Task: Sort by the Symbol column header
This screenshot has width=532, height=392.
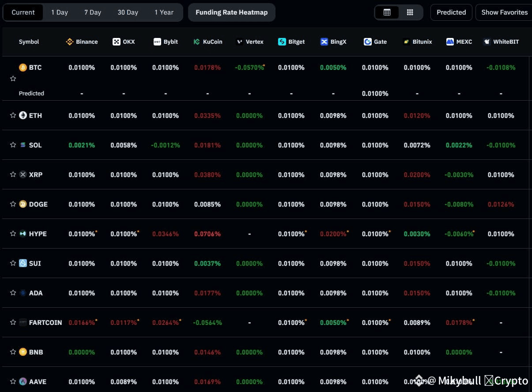Action: pyautogui.click(x=29, y=42)
